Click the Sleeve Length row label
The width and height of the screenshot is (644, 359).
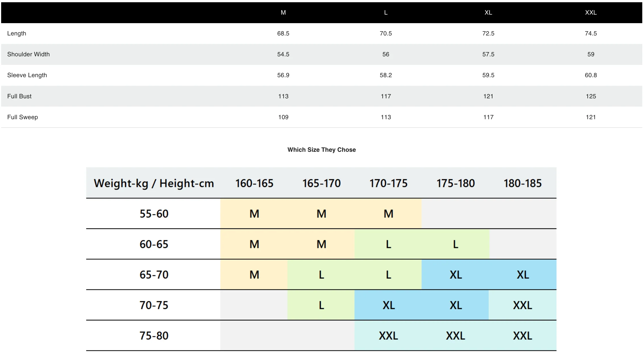[x=27, y=75]
